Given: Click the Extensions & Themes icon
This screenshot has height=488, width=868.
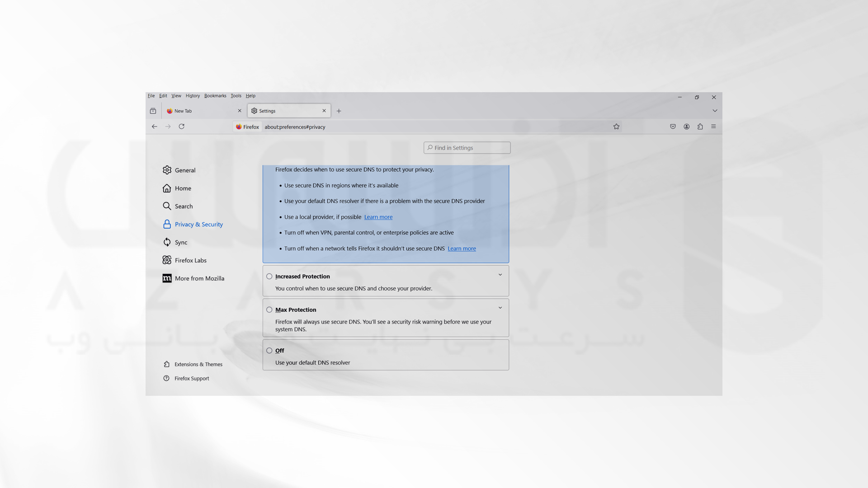Looking at the screenshot, I should point(167,364).
